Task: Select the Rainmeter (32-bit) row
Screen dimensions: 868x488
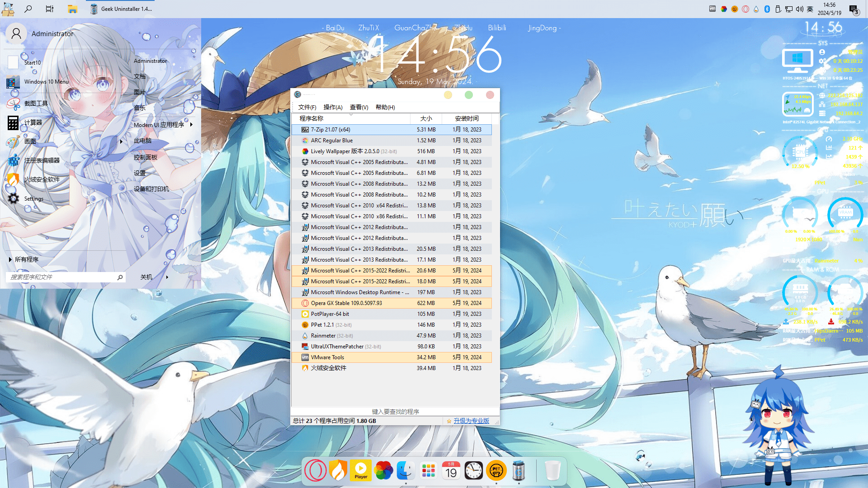Action: [x=392, y=336]
